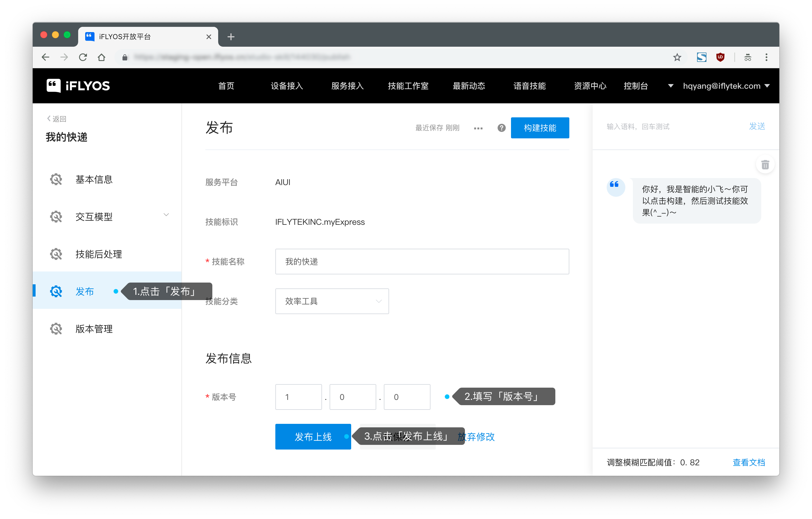Open 技能工作室 navigation item
The width and height of the screenshot is (812, 519).
pos(408,86)
